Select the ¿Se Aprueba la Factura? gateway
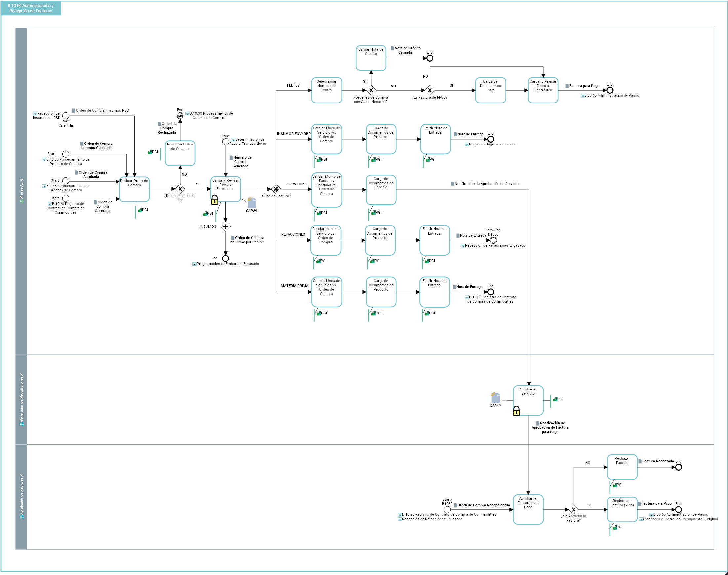The image size is (728, 575). click(x=574, y=509)
